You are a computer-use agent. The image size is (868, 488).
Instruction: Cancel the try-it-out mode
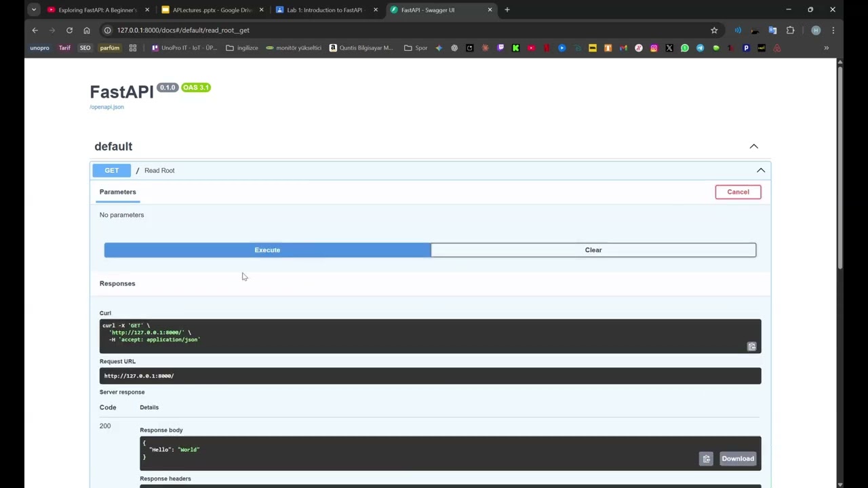pyautogui.click(x=738, y=192)
